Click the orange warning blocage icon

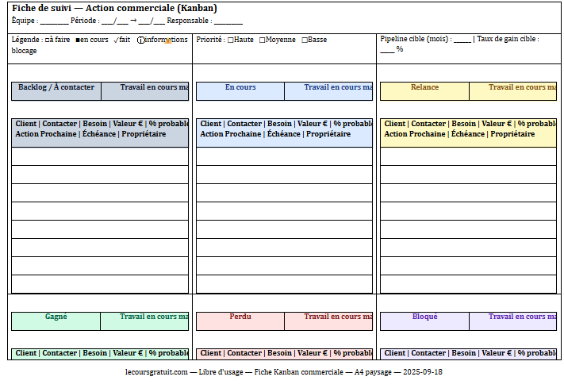167,41
